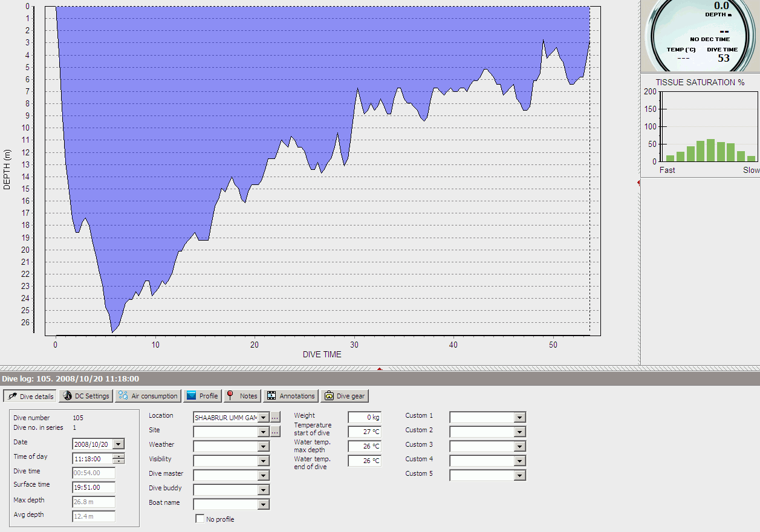Click the Site browse ellipsis button

275,432
